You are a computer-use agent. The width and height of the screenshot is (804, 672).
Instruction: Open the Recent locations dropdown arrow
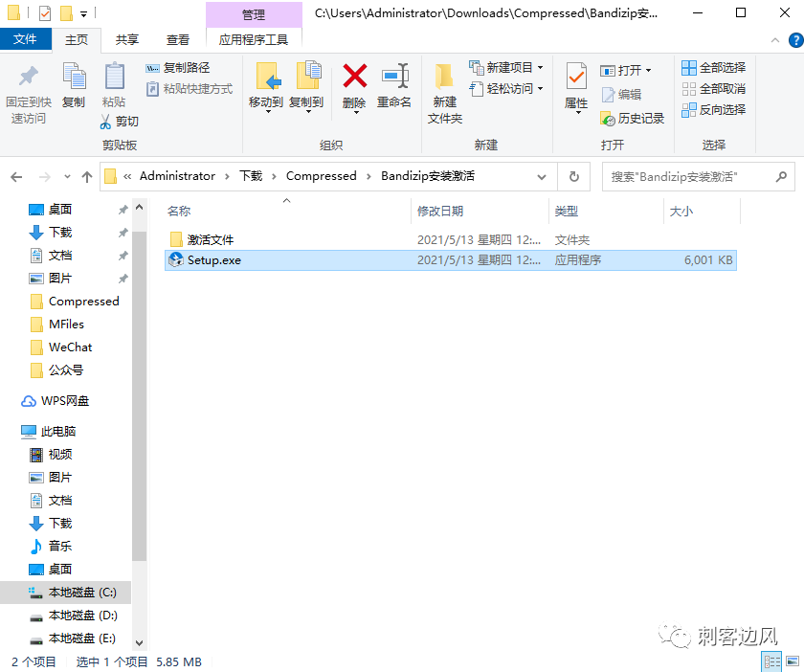click(67, 177)
